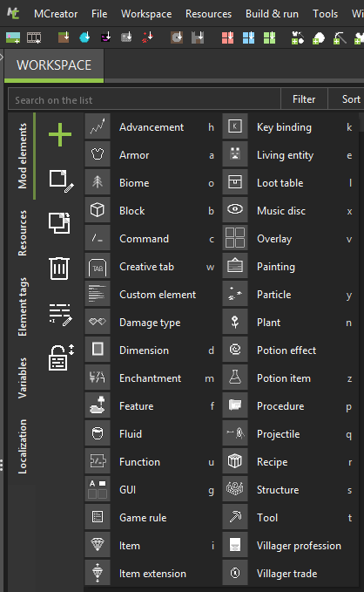Choose the Biome tree icon
Image resolution: width=364 pixels, height=592 pixels.
click(98, 182)
